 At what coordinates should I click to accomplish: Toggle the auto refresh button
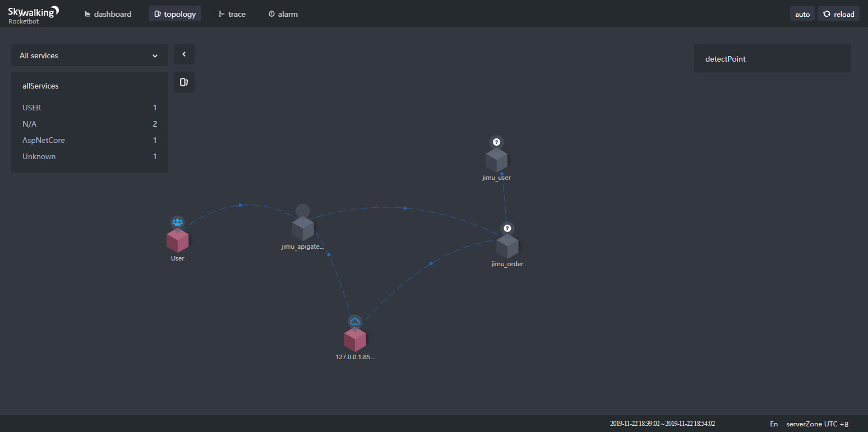pyautogui.click(x=802, y=14)
